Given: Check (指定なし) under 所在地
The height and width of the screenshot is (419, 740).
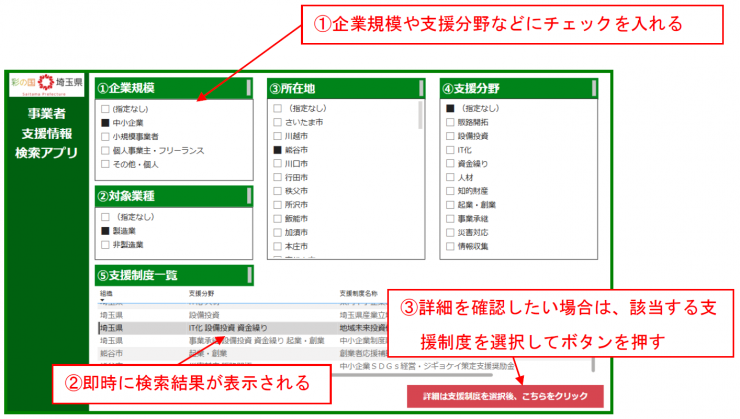Looking at the screenshot, I should (278, 109).
